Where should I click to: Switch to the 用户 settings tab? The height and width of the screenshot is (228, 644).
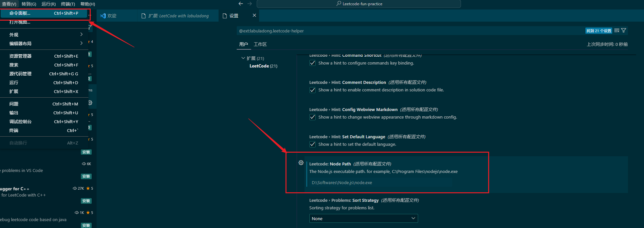[x=244, y=44]
